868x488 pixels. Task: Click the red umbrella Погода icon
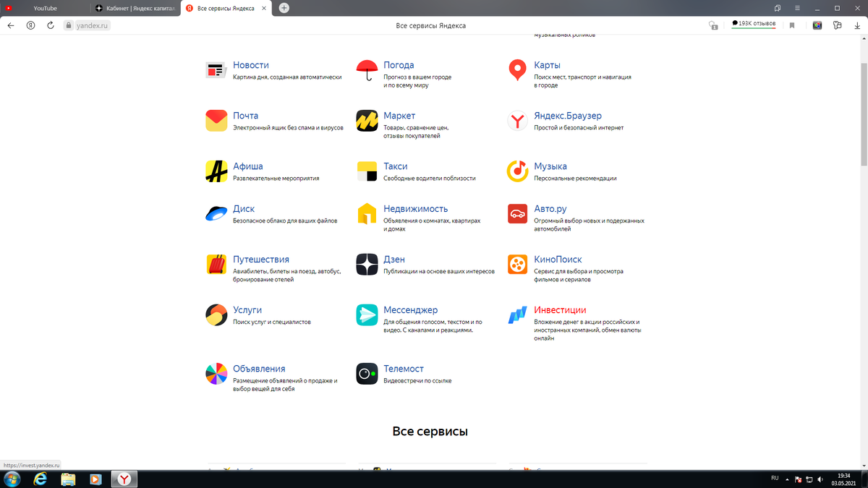pyautogui.click(x=367, y=70)
